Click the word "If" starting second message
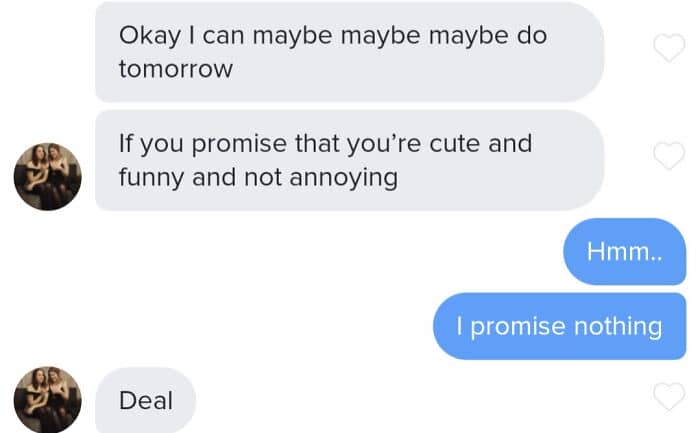The width and height of the screenshot is (700, 433). click(x=126, y=143)
